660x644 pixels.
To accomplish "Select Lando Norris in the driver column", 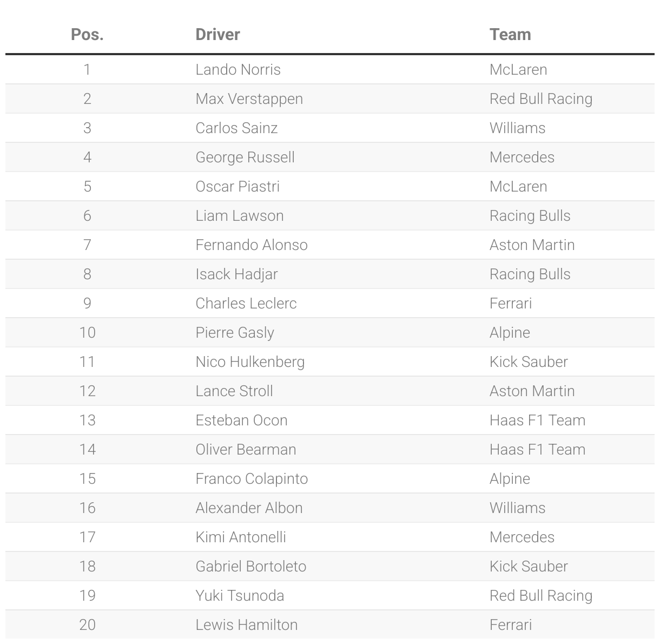I will point(238,70).
